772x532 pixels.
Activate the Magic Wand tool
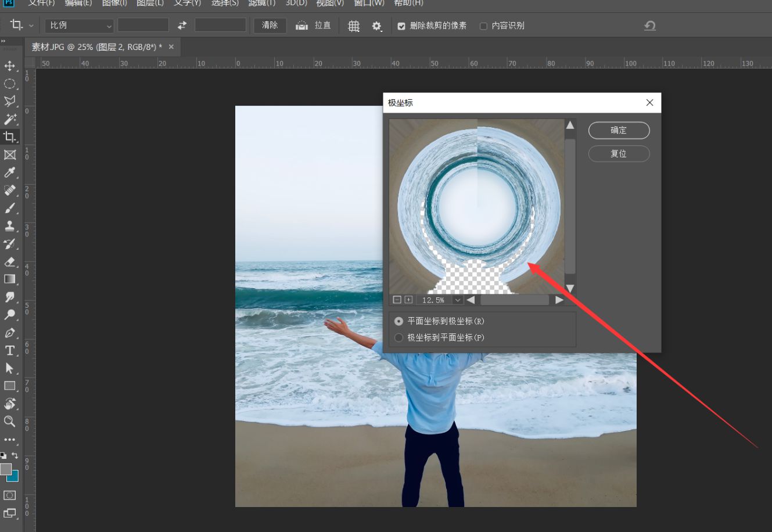pos(9,119)
